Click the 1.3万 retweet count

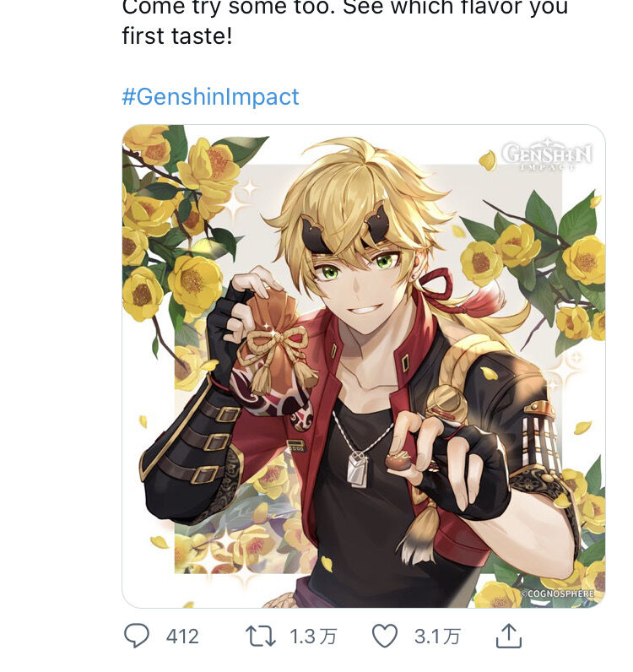(312, 636)
